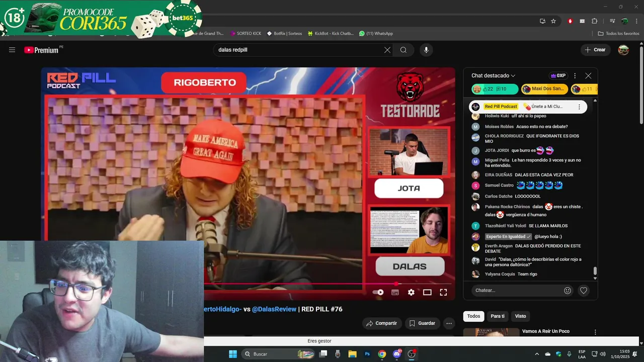Viewport: 644px width, 362px height.
Task: Start voice search with microphone
Action: tap(426, 50)
